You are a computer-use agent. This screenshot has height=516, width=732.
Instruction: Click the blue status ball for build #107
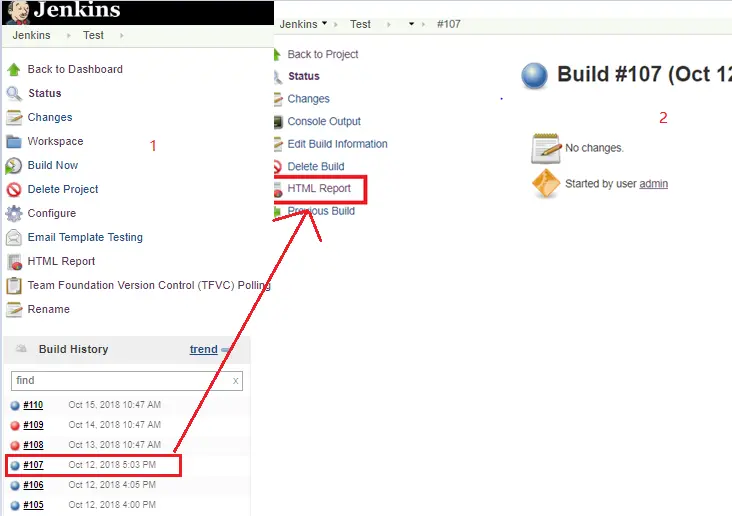tap(15, 466)
